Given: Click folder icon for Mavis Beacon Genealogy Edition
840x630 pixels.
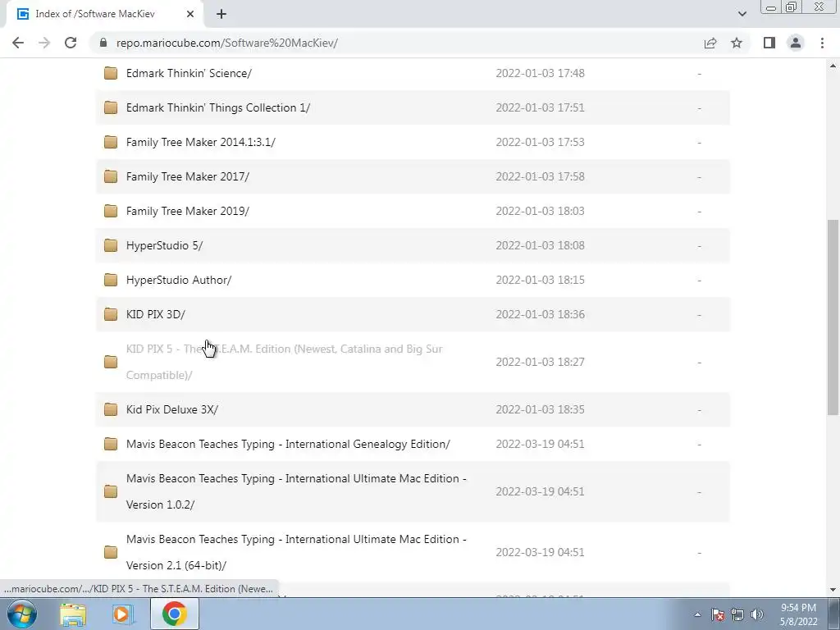Looking at the screenshot, I should click(111, 444).
